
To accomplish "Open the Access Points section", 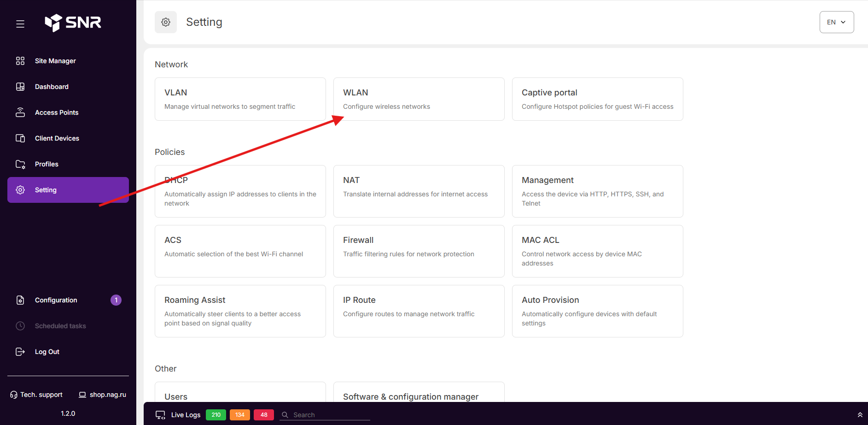I will click(68, 112).
